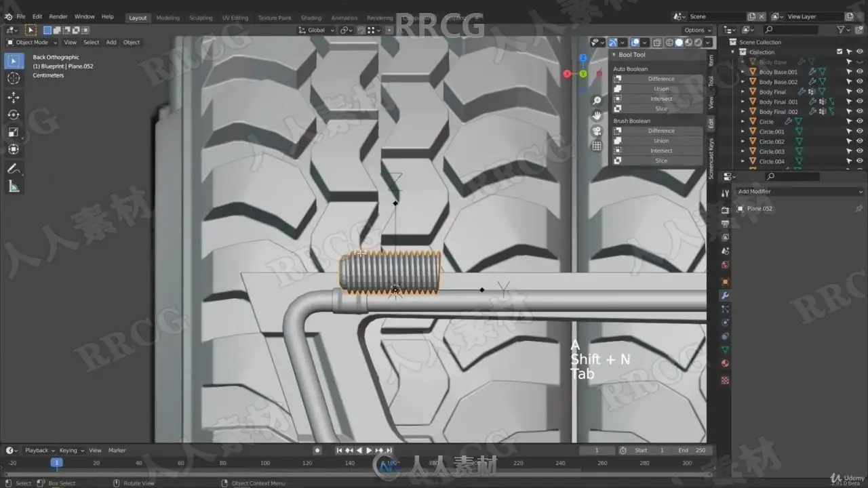The height and width of the screenshot is (488, 868).
Task: Activate the Annotate tool
Action: click(x=13, y=169)
